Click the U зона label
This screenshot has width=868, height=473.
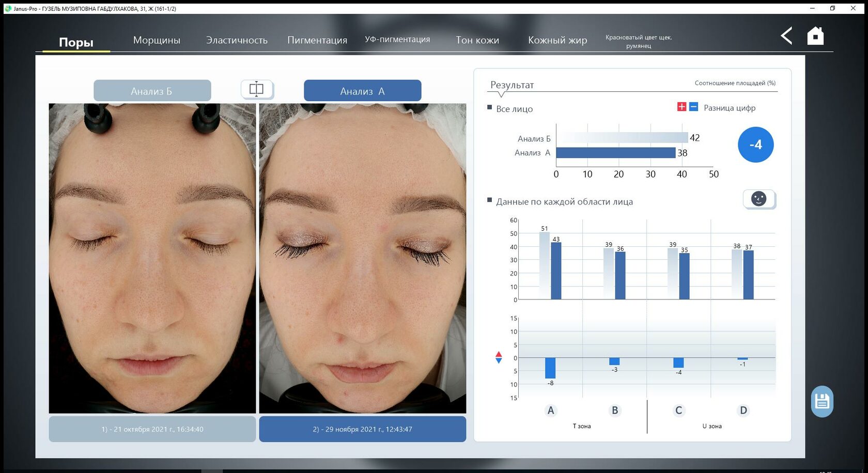[712, 426]
